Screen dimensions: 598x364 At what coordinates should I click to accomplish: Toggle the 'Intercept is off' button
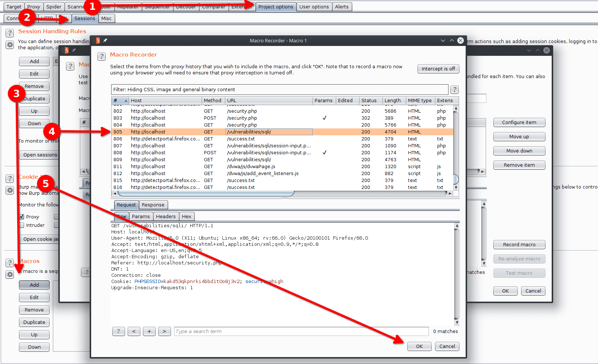tap(438, 69)
